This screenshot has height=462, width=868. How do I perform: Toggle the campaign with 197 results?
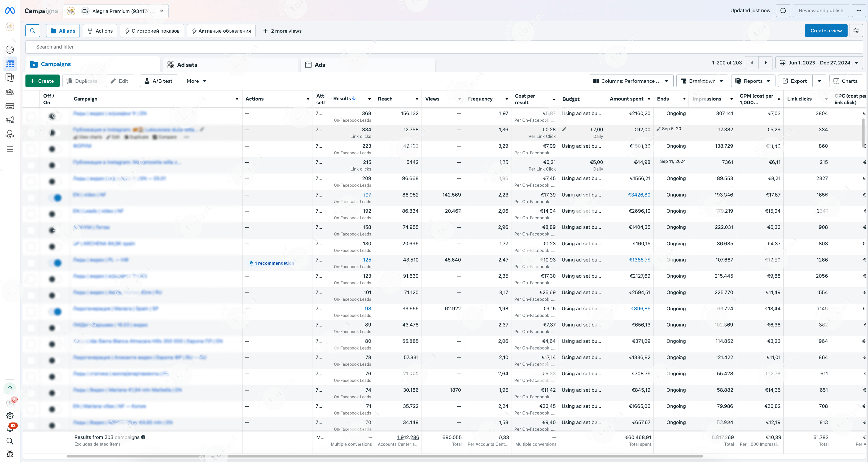(x=55, y=198)
